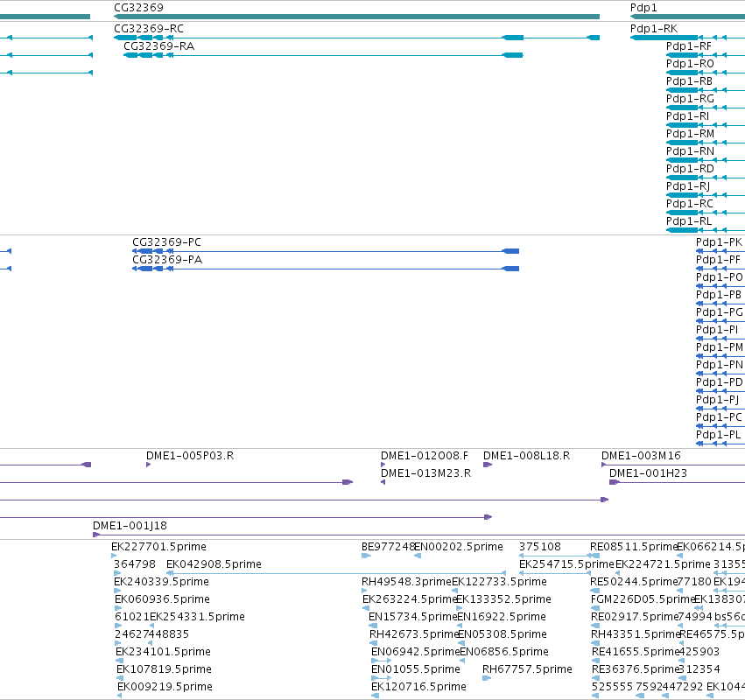Choose the Pdp1-RN transcript
The width and height of the screenshot is (745, 700).
tap(691, 151)
